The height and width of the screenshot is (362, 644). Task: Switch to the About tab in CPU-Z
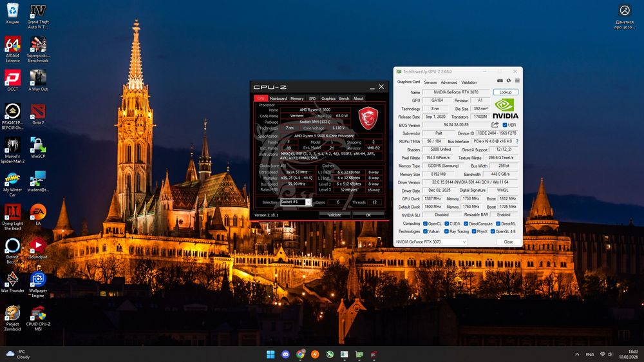click(359, 98)
